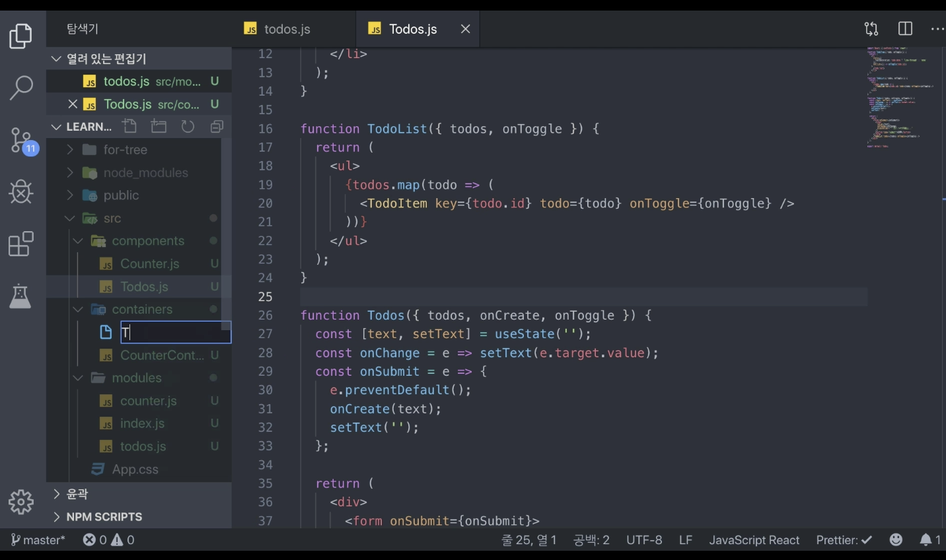Open the Search view in activity bar

tap(21, 87)
